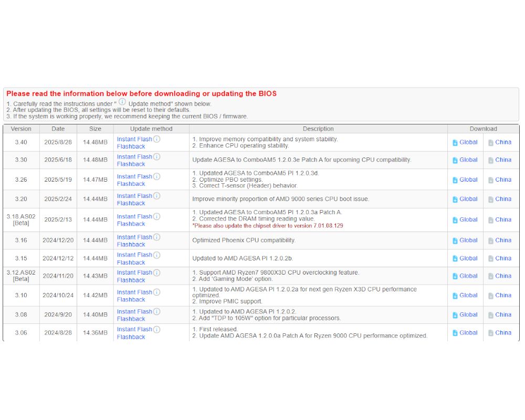
Task: Download Global BIOS 3.12.AS02 Beta
Action: 468,276
